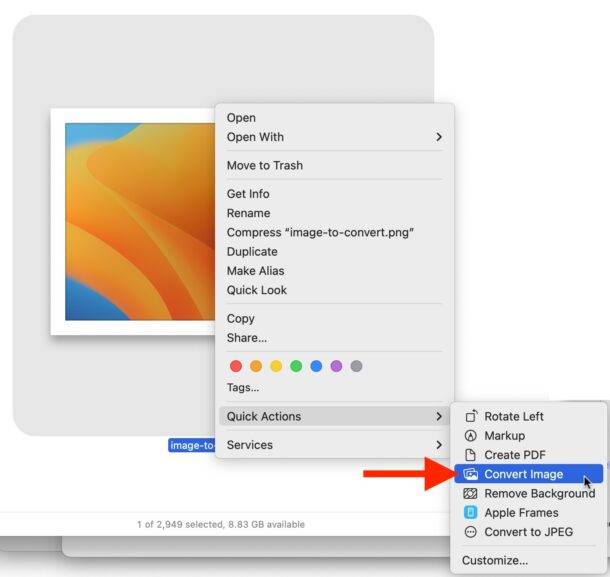Click the Rotate Left icon
This screenshot has height=577, width=610.
[471, 416]
